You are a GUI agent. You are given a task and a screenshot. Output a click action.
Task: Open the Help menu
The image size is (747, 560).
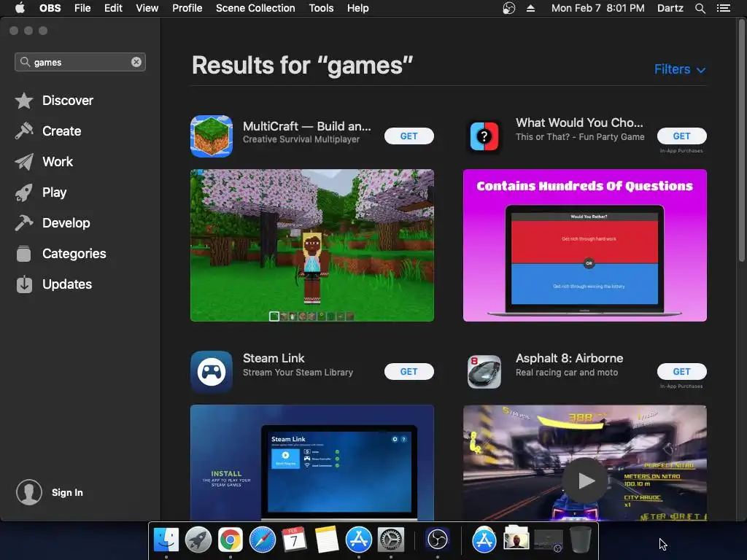coord(357,8)
